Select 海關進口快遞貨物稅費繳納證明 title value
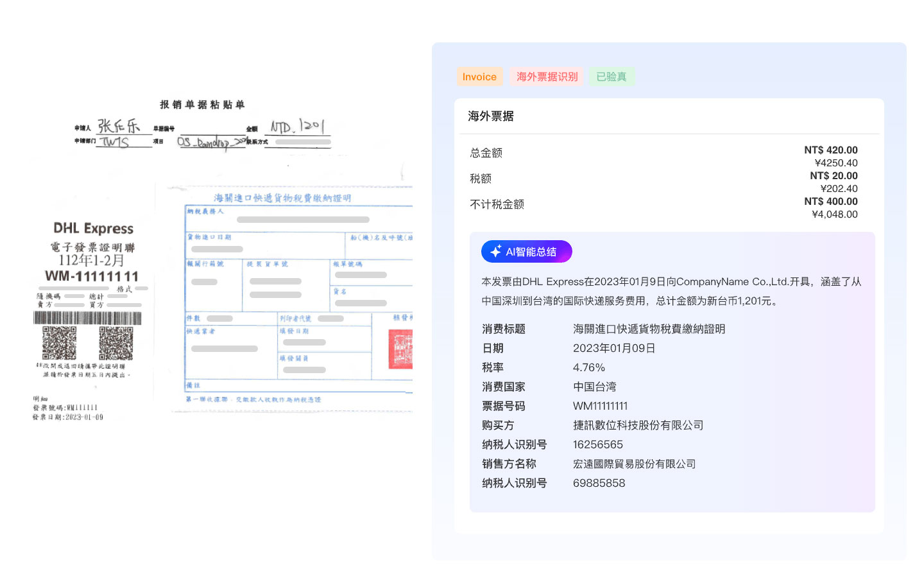Viewport: 924px width, 578px height. (x=649, y=329)
